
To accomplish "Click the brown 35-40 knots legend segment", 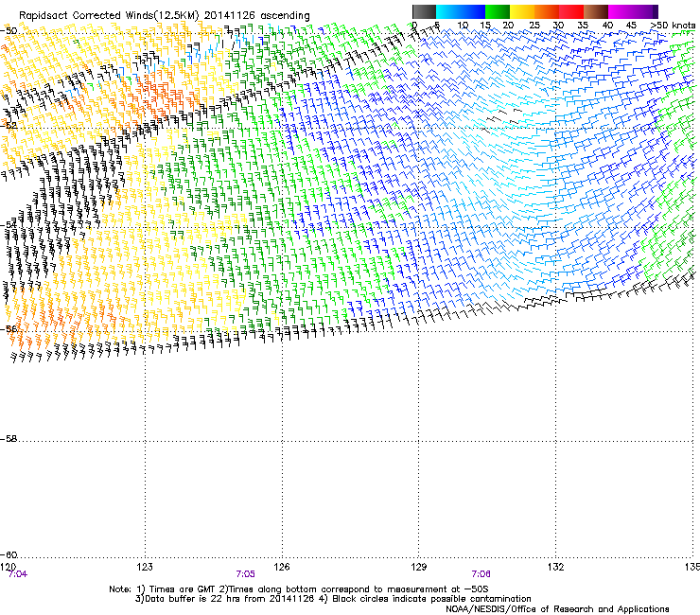I will [596, 11].
